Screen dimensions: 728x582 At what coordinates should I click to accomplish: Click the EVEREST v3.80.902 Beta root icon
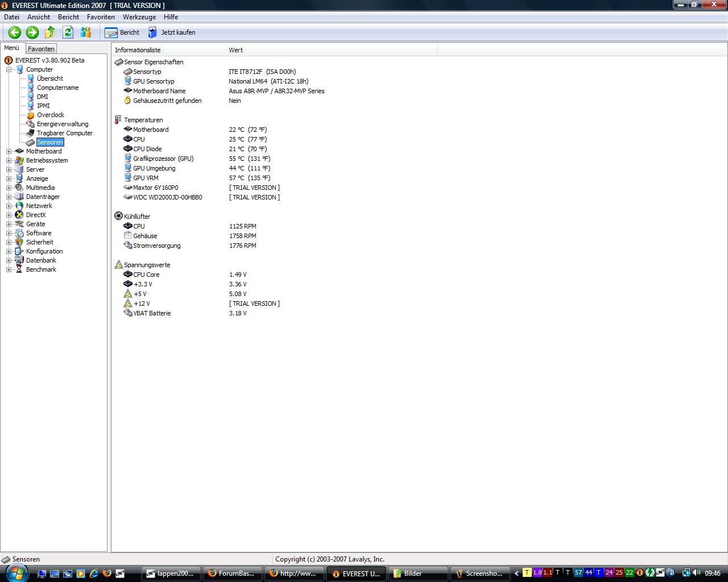9,60
